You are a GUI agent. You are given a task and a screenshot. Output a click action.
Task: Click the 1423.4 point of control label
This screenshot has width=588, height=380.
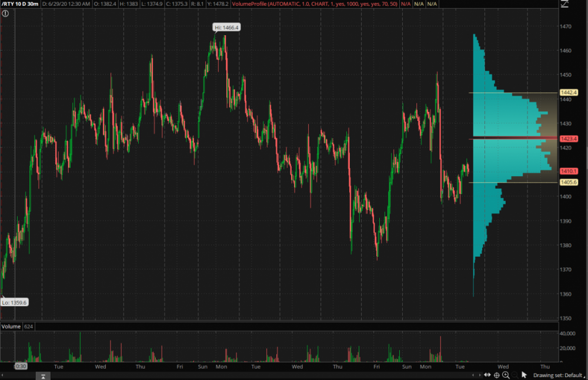pyautogui.click(x=569, y=139)
